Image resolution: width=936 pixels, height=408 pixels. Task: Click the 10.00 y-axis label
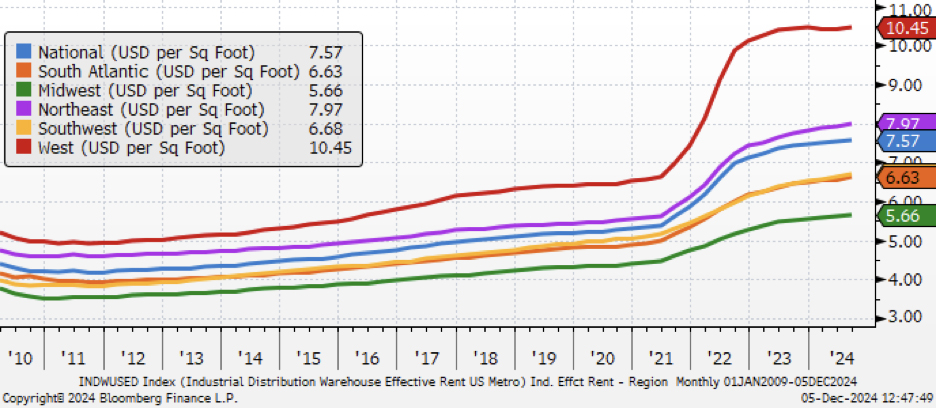click(910, 46)
